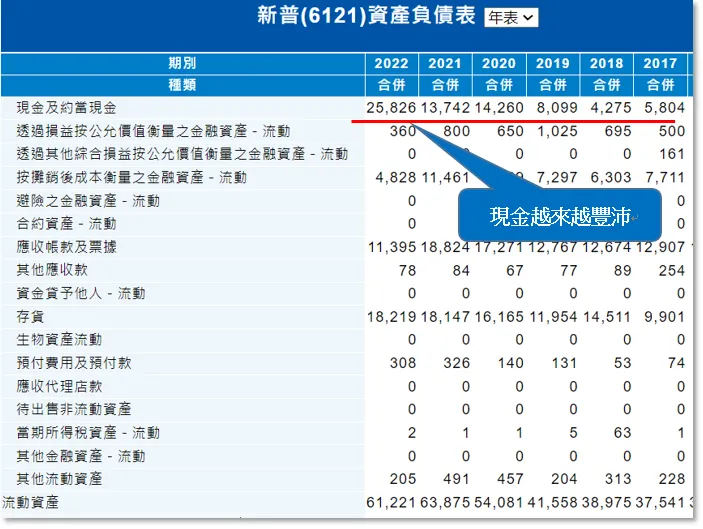Select the 透過其他綜合損益按公允價值衡量之金融資產 - 流動 row label
This screenshot has height=529, width=703.
point(182,154)
